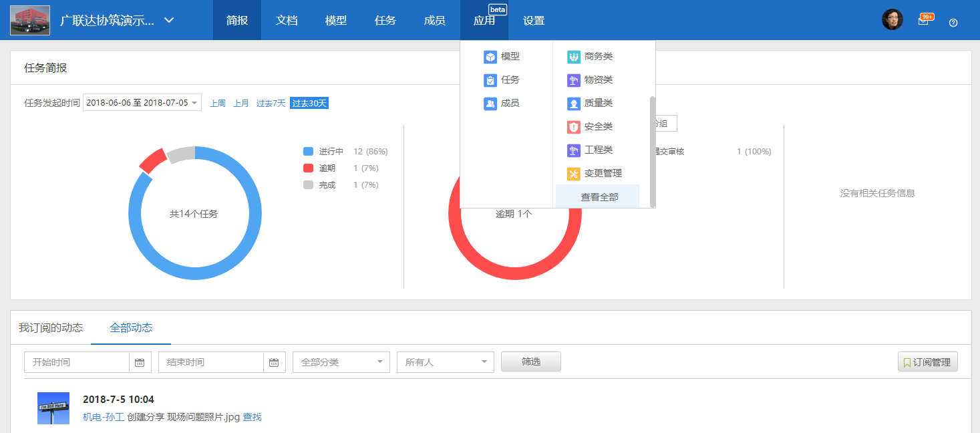
Task: Open the 商务类 application icon
Action: (574, 56)
